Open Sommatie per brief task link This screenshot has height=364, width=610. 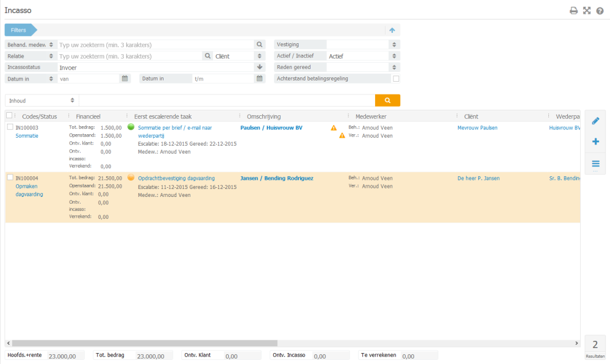[x=174, y=132]
